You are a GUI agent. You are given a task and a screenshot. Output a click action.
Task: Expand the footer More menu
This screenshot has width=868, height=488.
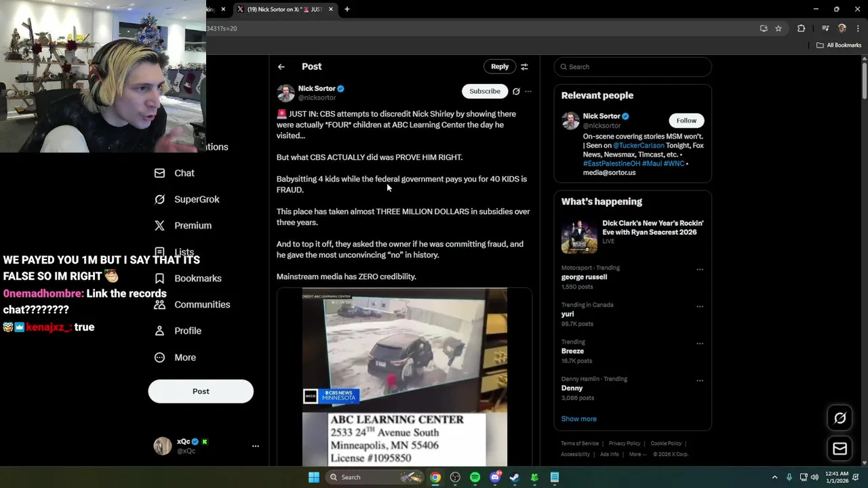pyautogui.click(x=637, y=454)
